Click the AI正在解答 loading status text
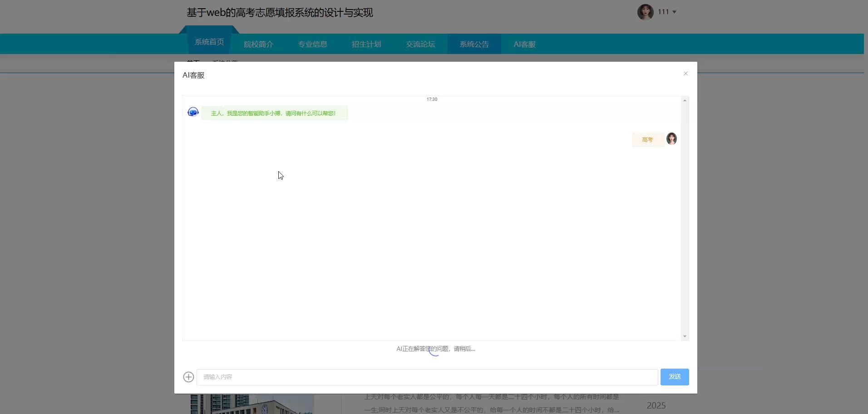The width and height of the screenshot is (868, 414). pos(436,349)
